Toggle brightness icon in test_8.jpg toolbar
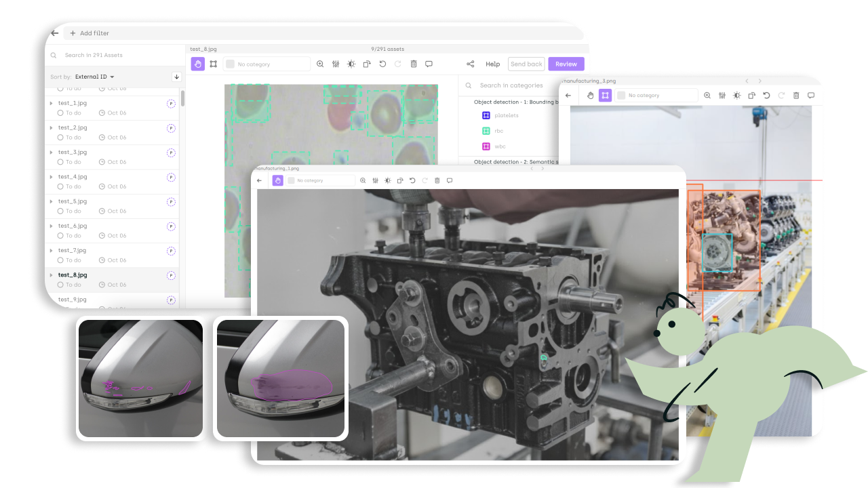 coord(351,64)
